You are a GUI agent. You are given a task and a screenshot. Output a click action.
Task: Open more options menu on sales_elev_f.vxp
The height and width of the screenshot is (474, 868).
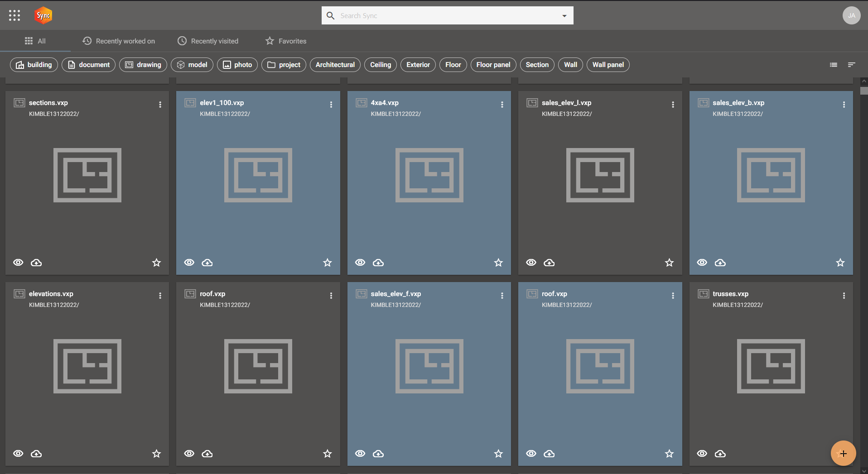(502, 296)
